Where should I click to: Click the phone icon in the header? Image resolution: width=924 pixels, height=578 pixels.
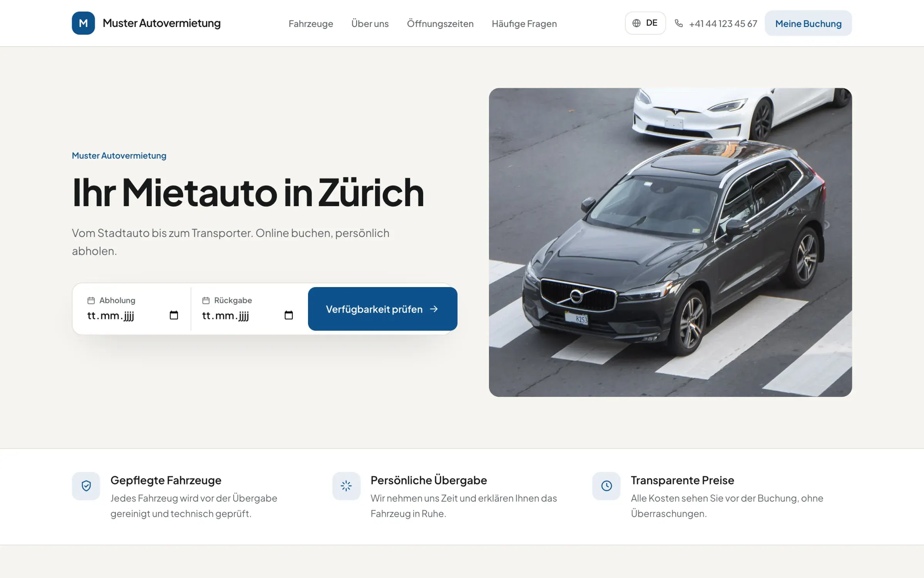(x=679, y=23)
